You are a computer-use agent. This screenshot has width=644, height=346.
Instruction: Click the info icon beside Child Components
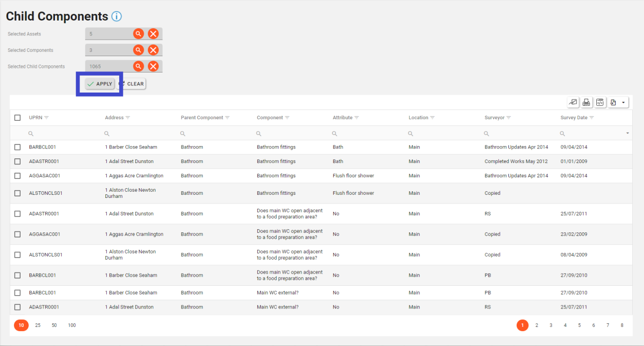117,16
